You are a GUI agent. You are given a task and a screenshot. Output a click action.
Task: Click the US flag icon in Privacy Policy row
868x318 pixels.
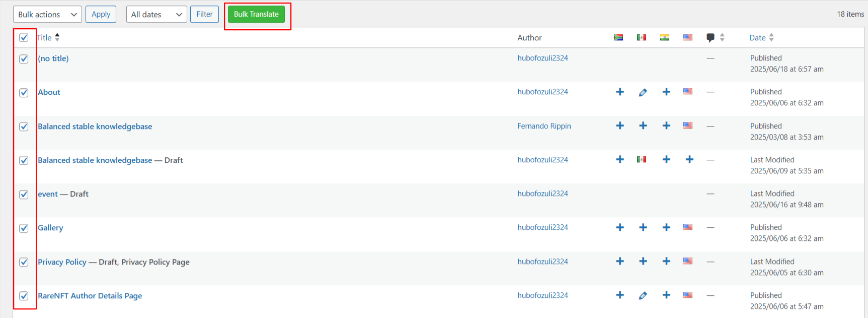(687, 261)
